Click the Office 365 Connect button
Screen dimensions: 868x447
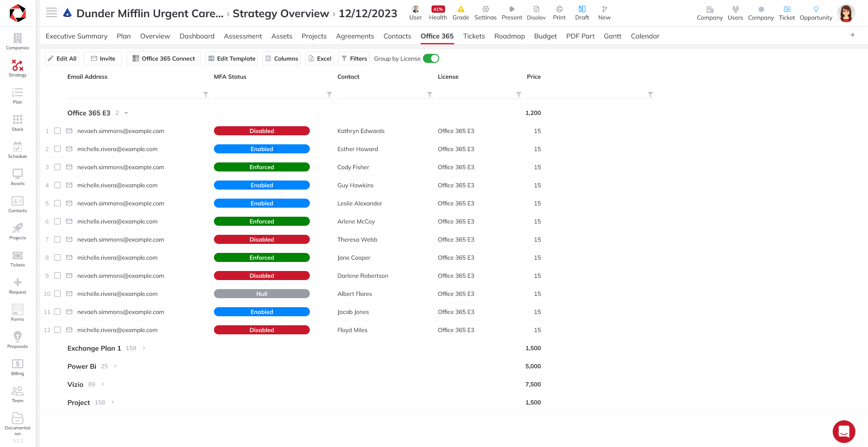[x=164, y=58]
